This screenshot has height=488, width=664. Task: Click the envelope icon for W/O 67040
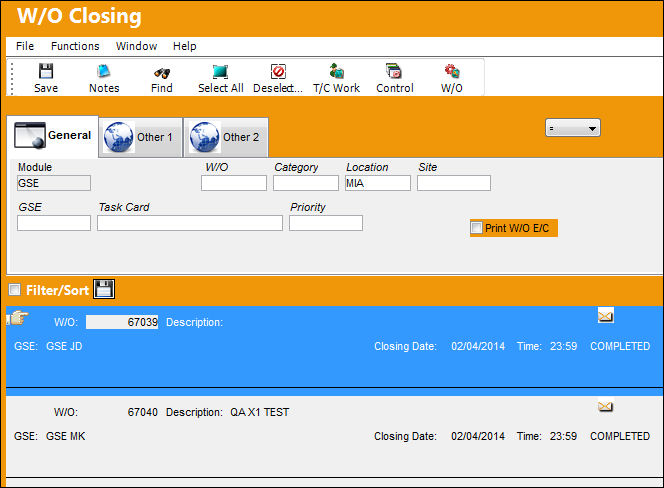[606, 407]
